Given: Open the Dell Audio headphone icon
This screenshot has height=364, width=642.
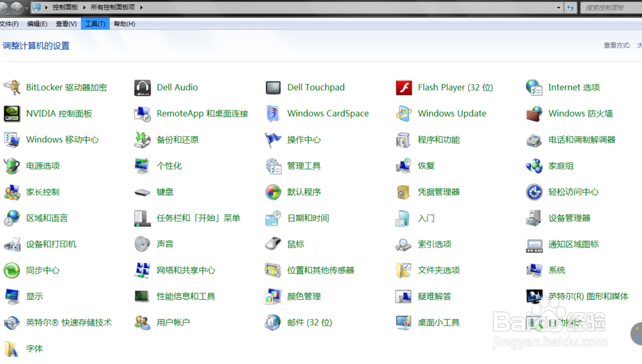Looking at the screenshot, I should pos(143,87).
